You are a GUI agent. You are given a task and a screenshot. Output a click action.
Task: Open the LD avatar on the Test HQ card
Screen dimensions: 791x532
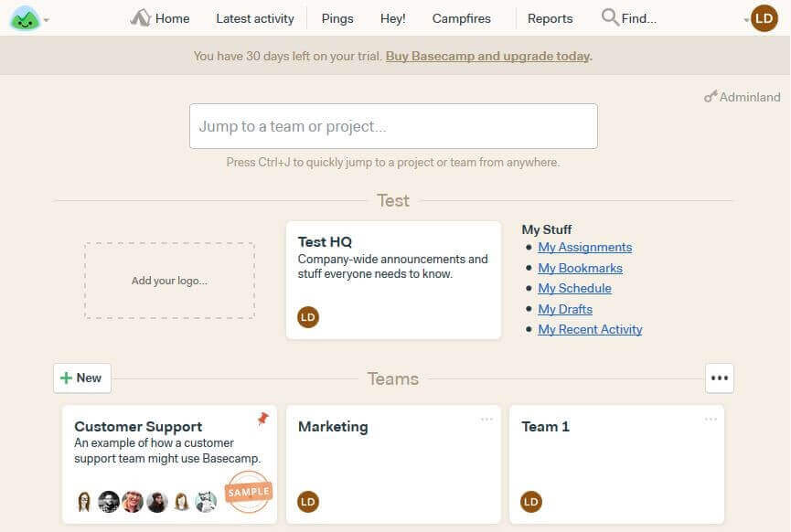click(x=308, y=317)
